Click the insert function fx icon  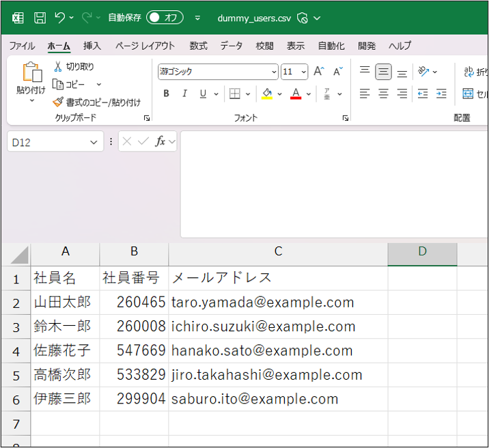coord(160,141)
